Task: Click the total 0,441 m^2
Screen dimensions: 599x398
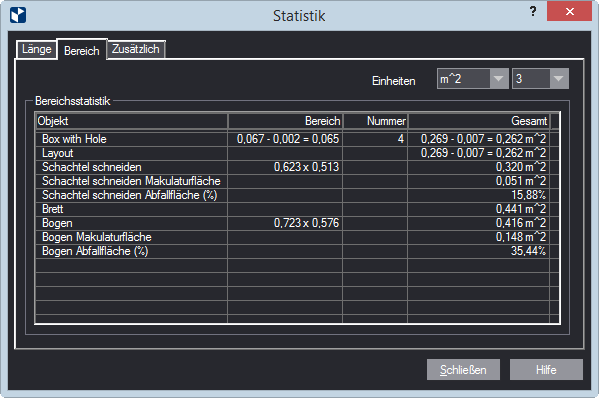Action: pyautogui.click(x=521, y=209)
